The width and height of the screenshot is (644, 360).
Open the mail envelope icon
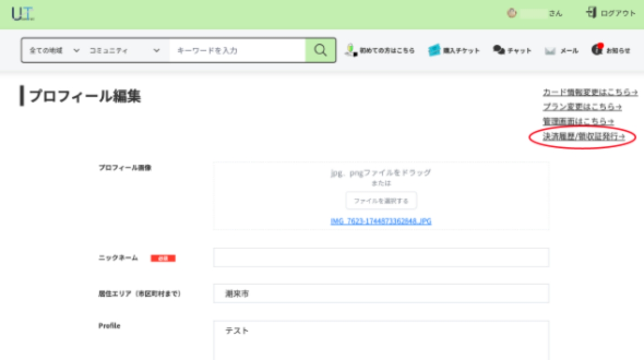pyautogui.click(x=550, y=51)
